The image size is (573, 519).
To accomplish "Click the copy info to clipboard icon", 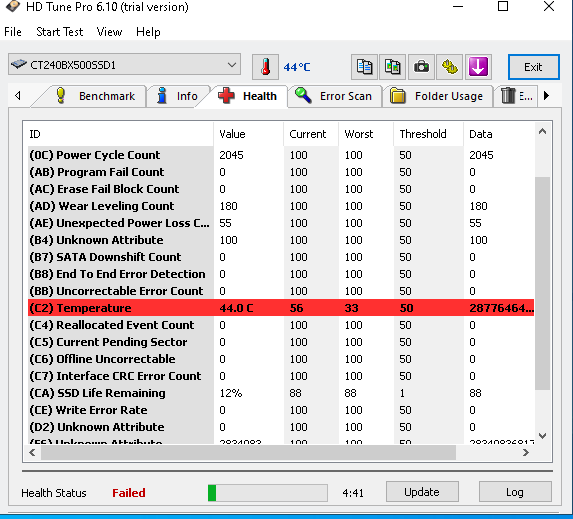I will [x=364, y=67].
